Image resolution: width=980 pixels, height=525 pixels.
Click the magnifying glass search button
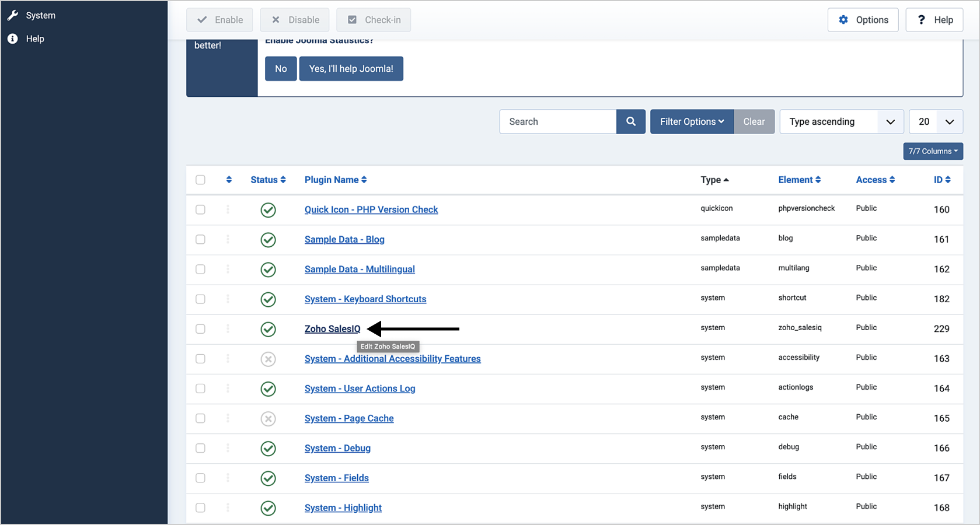(x=630, y=121)
